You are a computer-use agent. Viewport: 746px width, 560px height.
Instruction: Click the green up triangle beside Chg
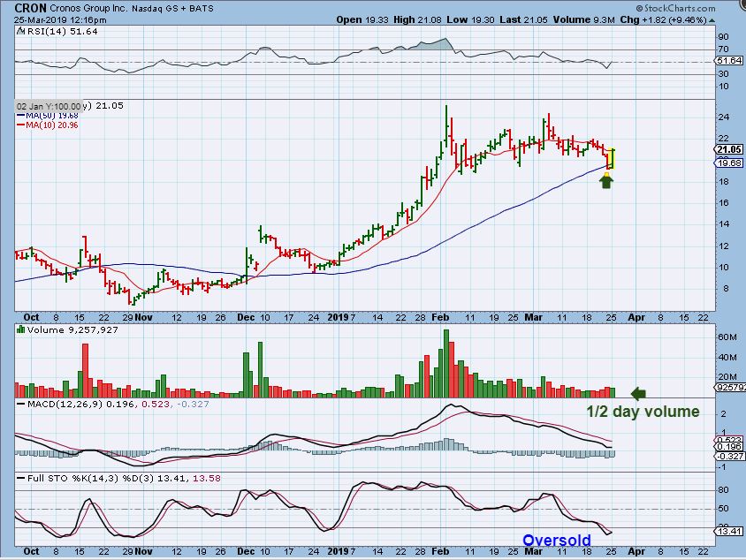[x=712, y=20]
